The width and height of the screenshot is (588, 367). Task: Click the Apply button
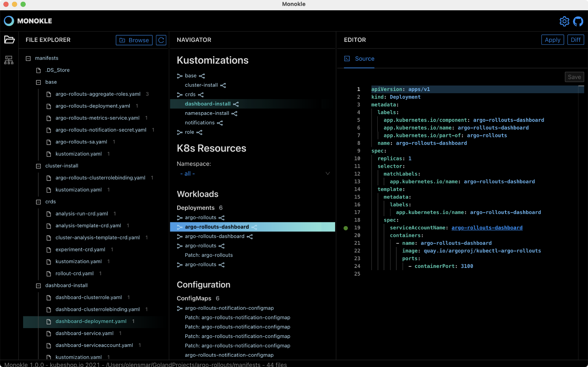pyautogui.click(x=552, y=40)
